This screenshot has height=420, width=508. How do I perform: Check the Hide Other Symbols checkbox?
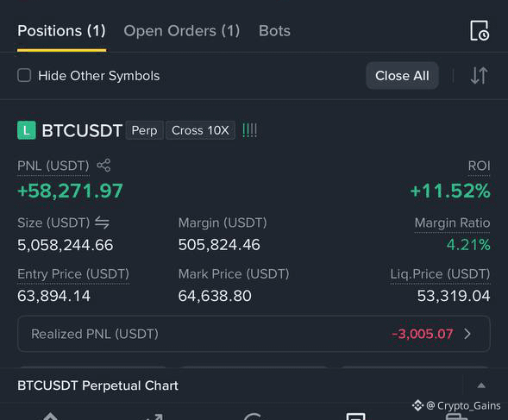pyautogui.click(x=24, y=76)
